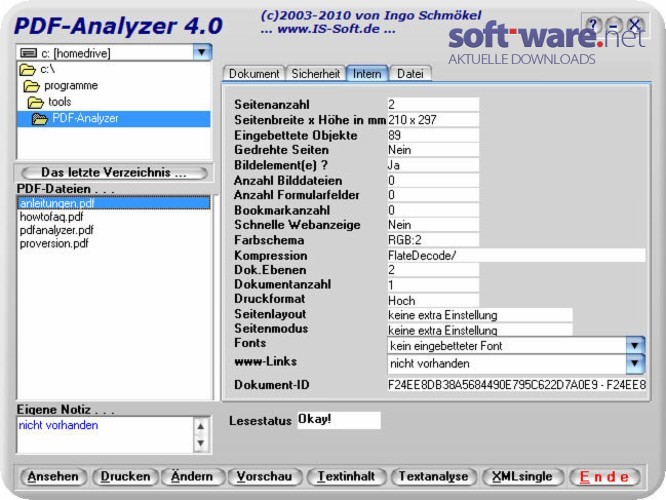Image resolution: width=666 pixels, height=500 pixels.
Task: Run the Textanalyse button
Action: click(x=433, y=477)
